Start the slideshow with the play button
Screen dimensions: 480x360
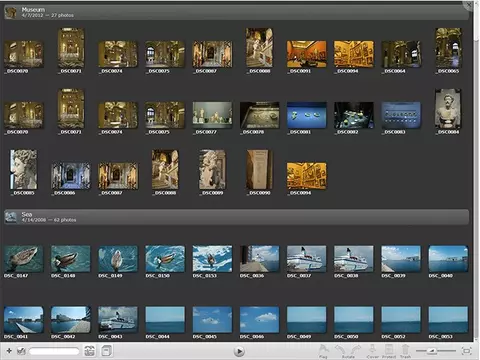tap(239, 351)
